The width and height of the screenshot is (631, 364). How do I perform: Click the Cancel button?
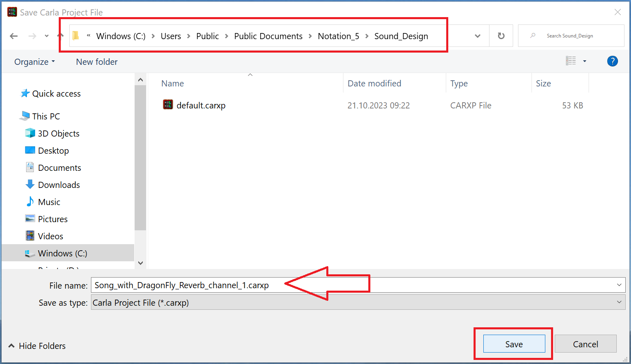pyautogui.click(x=585, y=344)
